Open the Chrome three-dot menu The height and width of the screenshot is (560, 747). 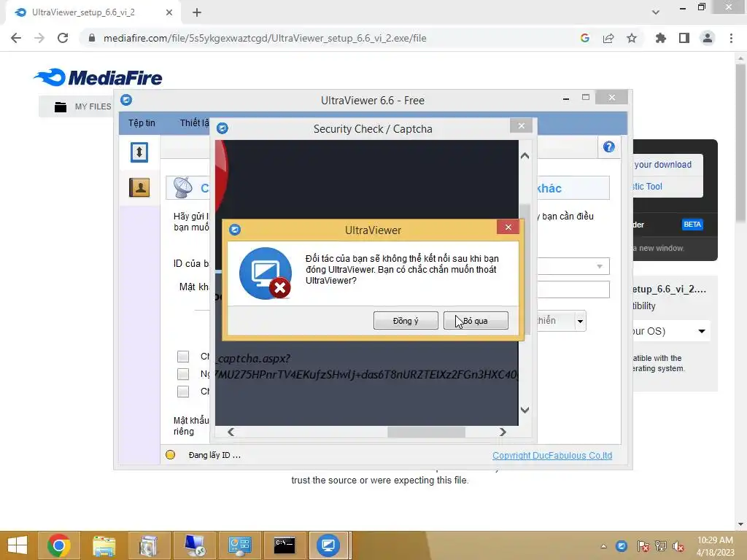click(731, 38)
